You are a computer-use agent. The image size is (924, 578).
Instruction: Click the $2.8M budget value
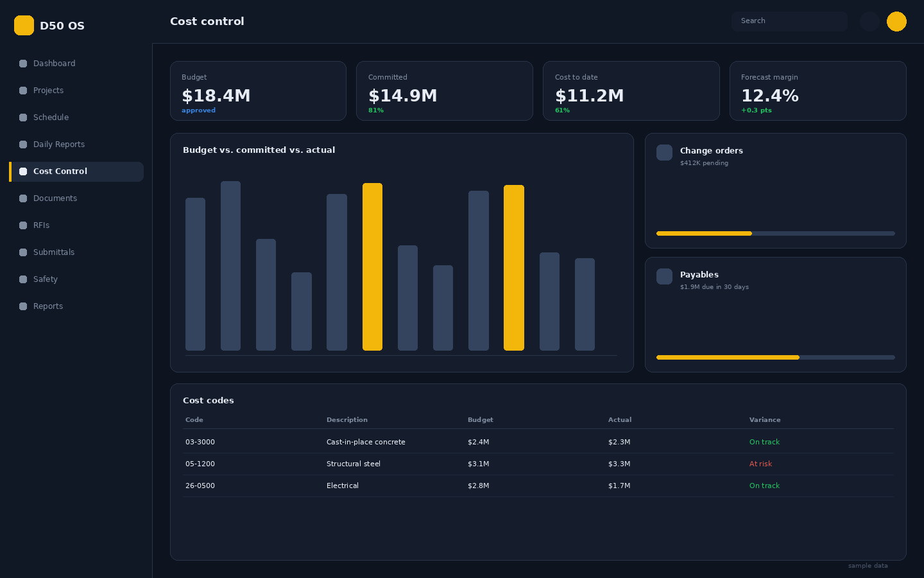click(479, 486)
